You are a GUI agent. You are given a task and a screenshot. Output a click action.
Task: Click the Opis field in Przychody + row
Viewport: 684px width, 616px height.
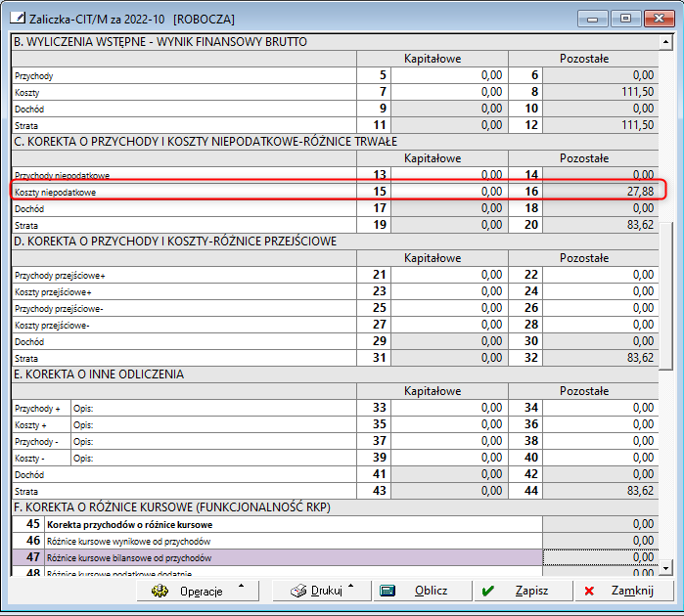pos(213,408)
